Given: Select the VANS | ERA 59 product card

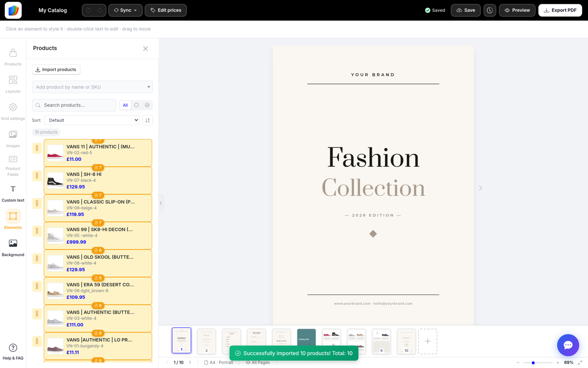Looking at the screenshot, I should [98, 291].
